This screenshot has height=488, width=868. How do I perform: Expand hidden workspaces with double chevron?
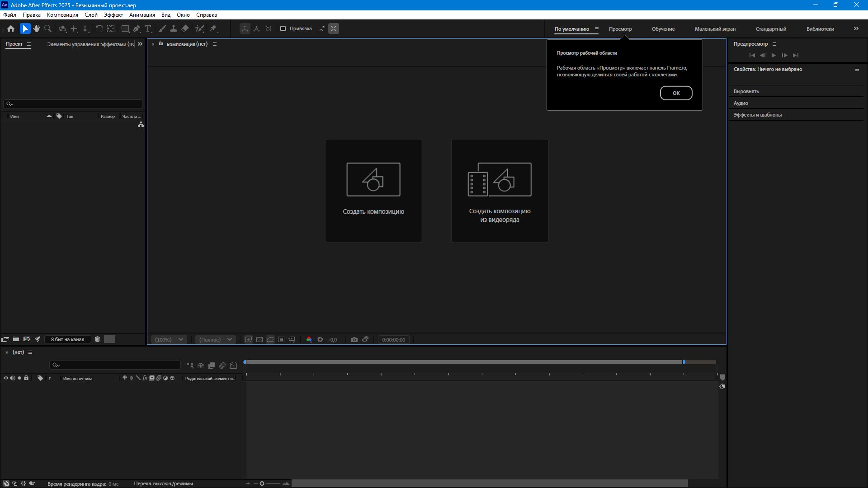(856, 28)
